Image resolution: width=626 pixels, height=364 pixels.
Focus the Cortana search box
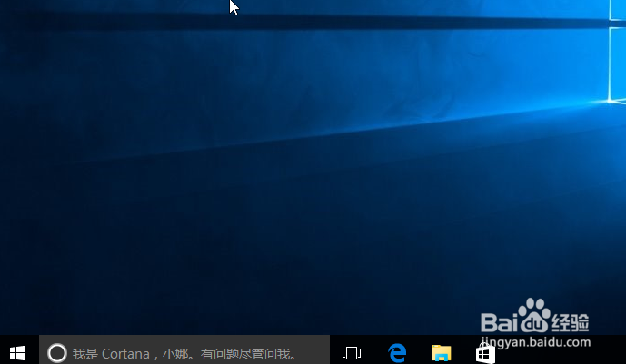(184, 349)
